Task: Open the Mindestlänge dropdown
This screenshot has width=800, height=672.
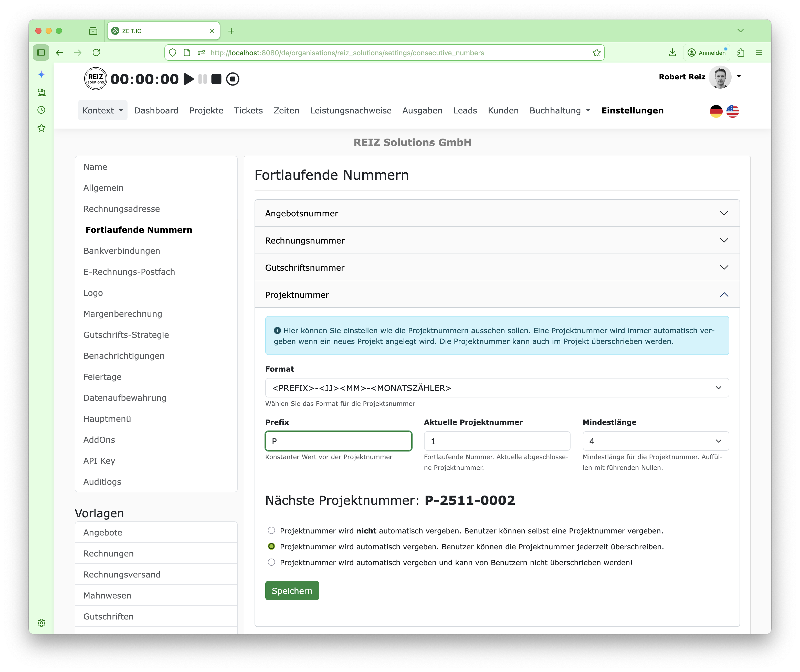Action: (655, 441)
